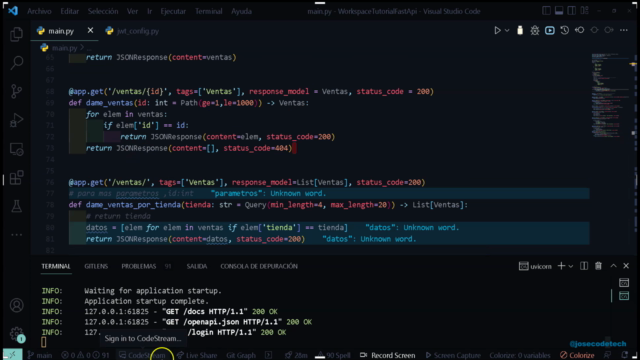Open the Run and Debug view

[x=16, y=120]
